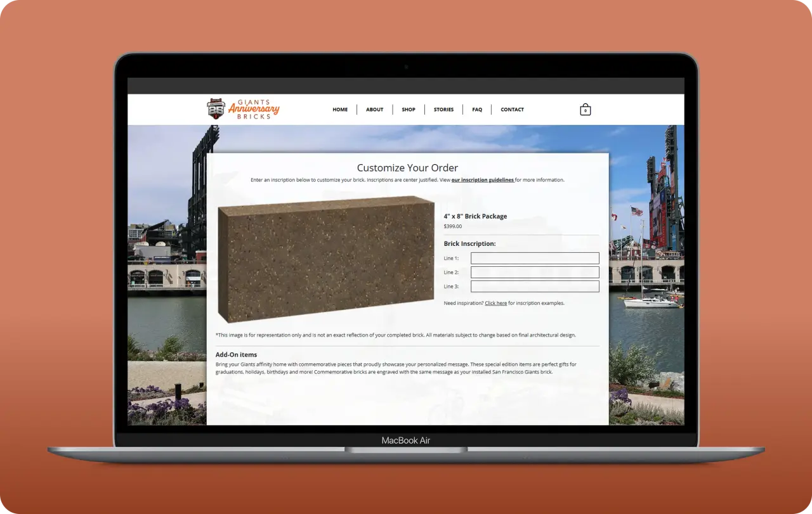Follow the 'our inscription guidelines' link
Viewport: 812px width, 514px height.
482,180
